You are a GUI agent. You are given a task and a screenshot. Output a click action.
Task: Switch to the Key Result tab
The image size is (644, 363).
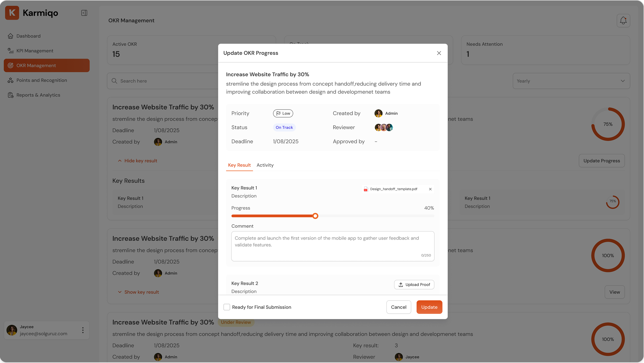coord(239,165)
